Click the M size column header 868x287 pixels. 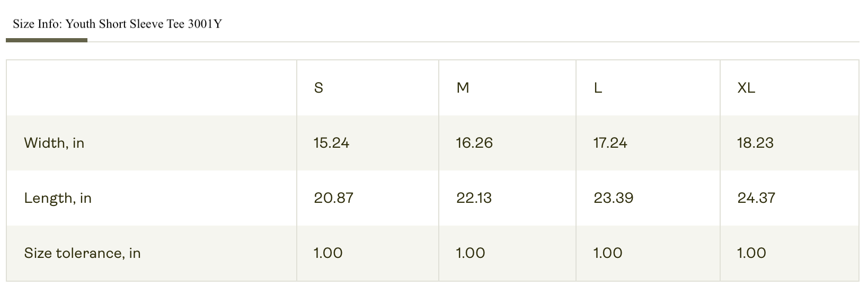pyautogui.click(x=463, y=88)
